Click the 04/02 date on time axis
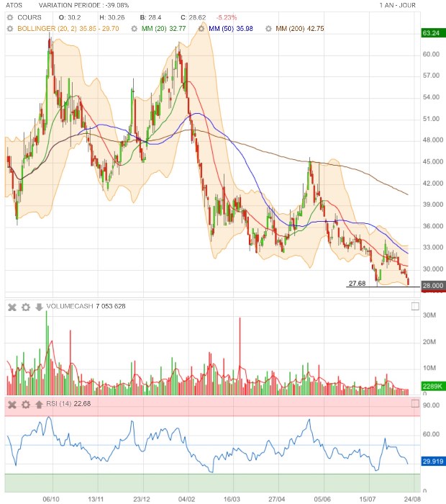The image size is (446, 504). (186, 499)
